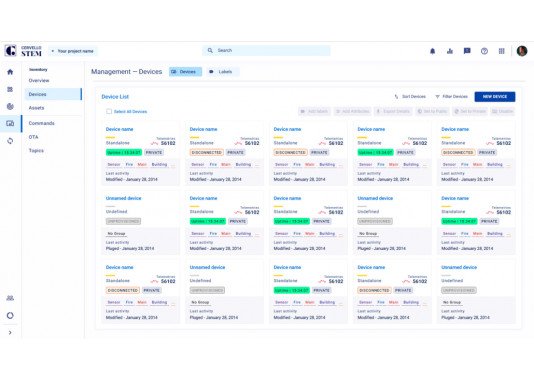Open the users group icon
Screen dimensions: 534x380
[10, 298]
